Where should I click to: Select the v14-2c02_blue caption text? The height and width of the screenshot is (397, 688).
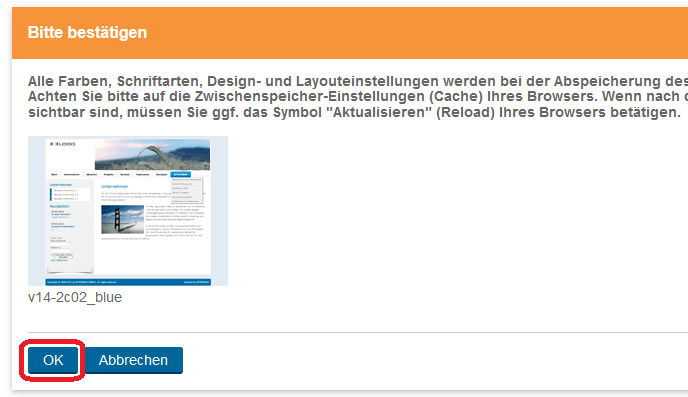click(75, 297)
